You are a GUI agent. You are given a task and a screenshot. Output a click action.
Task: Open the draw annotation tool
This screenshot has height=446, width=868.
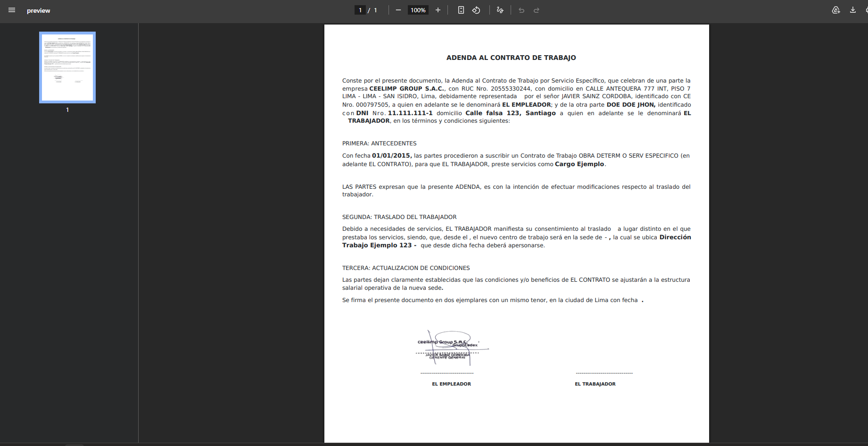tap(500, 10)
